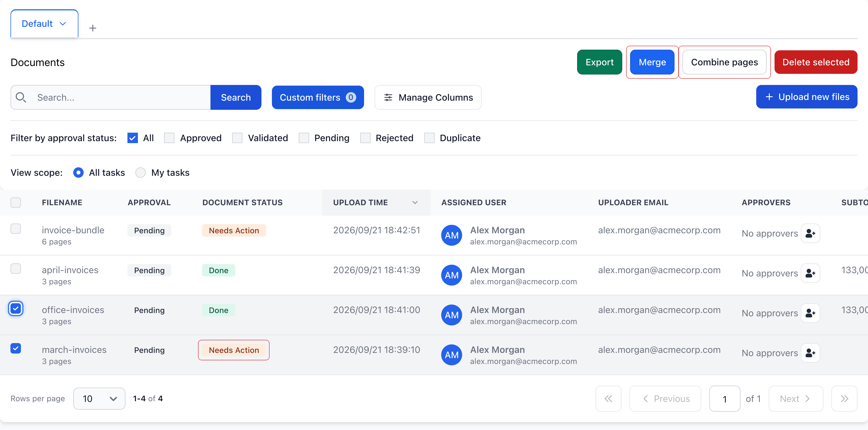This screenshot has width=868, height=430.
Task: Open Manage Columns settings
Action: click(x=428, y=97)
